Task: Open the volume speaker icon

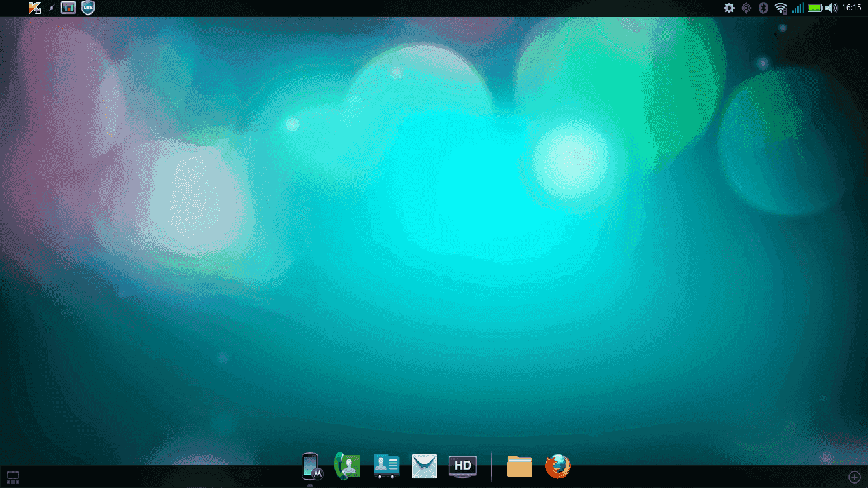Action: [x=831, y=8]
